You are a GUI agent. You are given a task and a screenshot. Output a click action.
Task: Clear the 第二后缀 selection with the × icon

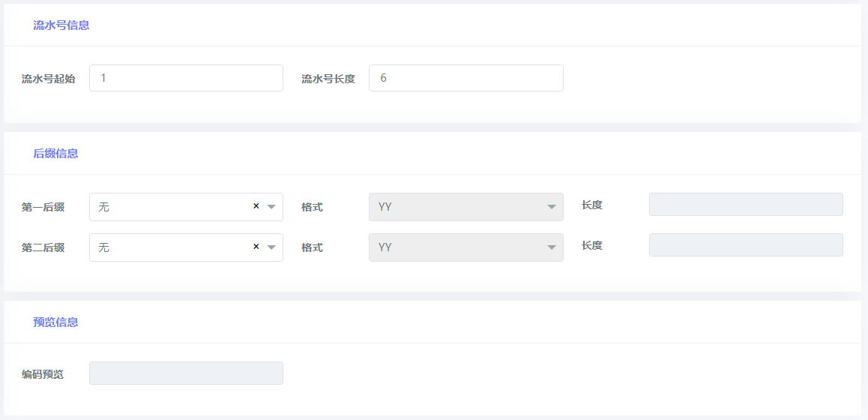coord(256,247)
